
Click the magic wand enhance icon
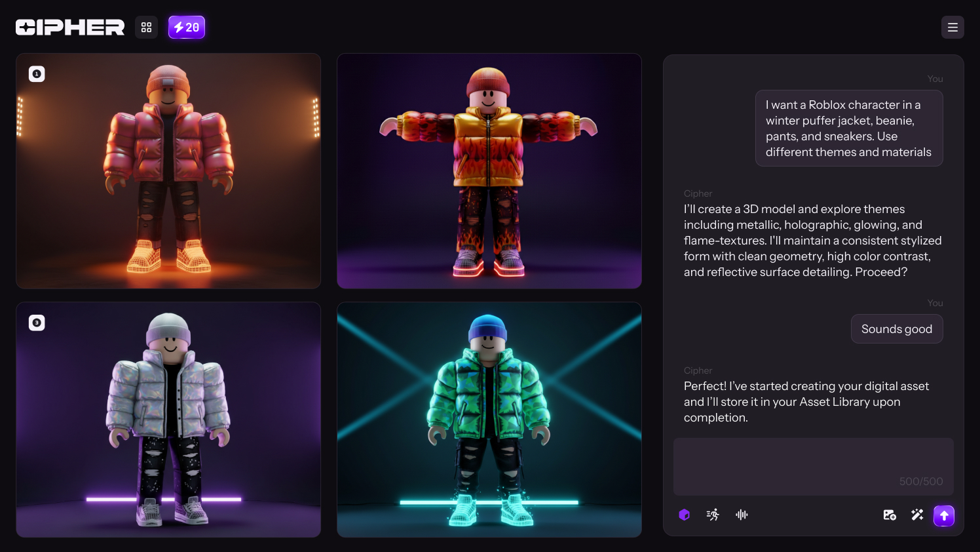click(917, 515)
